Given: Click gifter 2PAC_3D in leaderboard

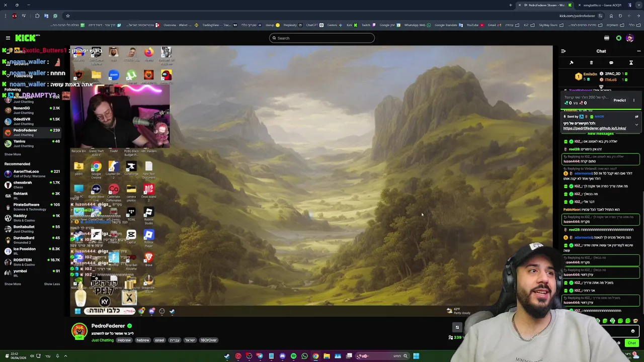Looking at the screenshot, I should [x=612, y=74].
